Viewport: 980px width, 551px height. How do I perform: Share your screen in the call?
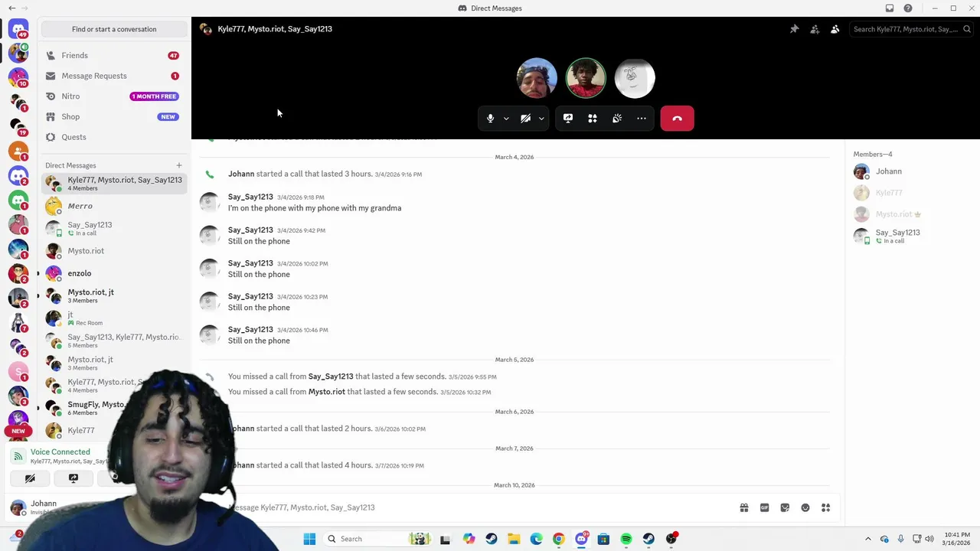tap(568, 119)
